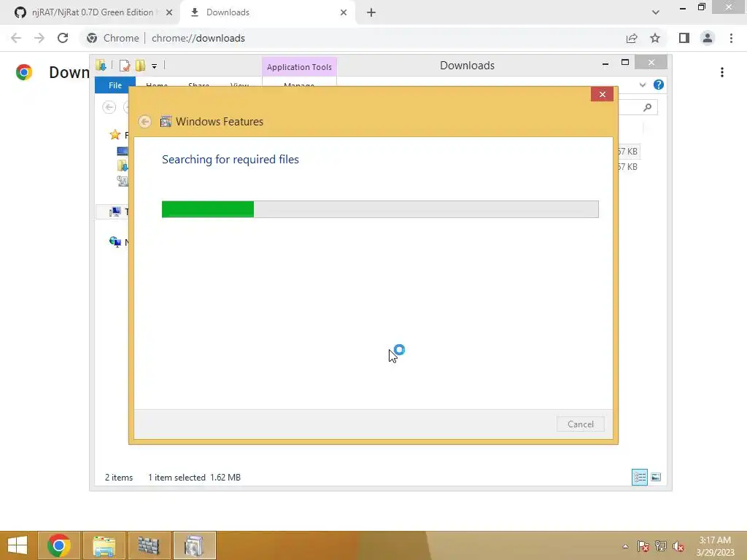Click the taskbar clock showing 3:17 AM
This screenshot has width=747, height=560.
[715, 546]
